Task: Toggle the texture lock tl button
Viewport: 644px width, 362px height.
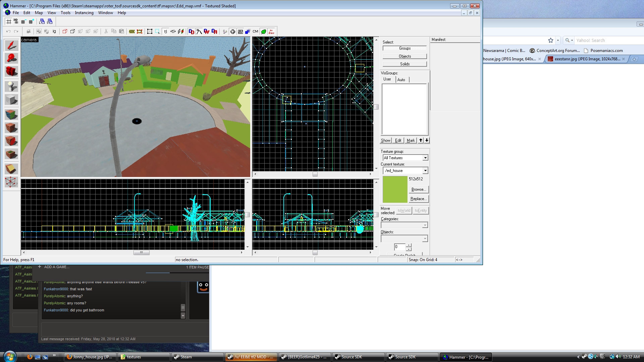Action: pyautogui.click(x=165, y=32)
